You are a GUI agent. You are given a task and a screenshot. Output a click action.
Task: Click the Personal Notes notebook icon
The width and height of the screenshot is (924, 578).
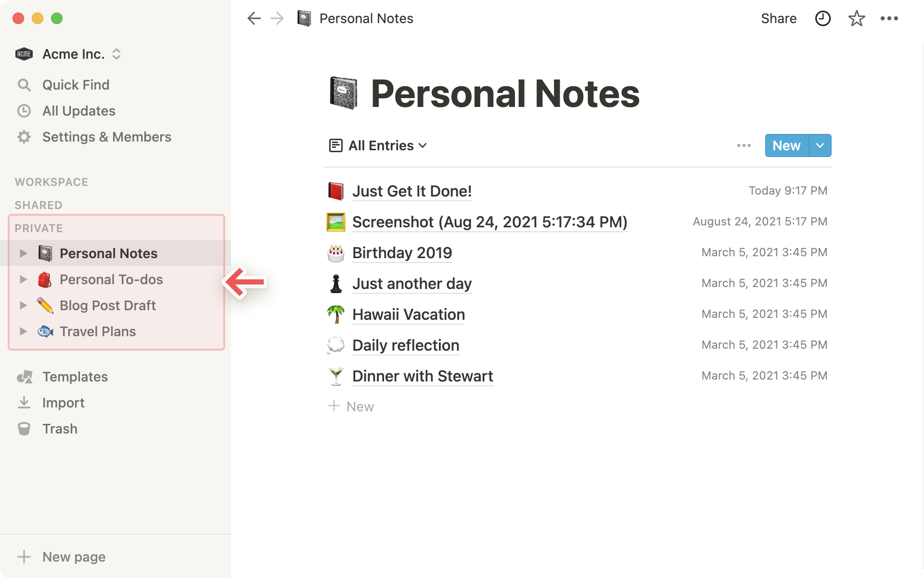pyautogui.click(x=44, y=253)
